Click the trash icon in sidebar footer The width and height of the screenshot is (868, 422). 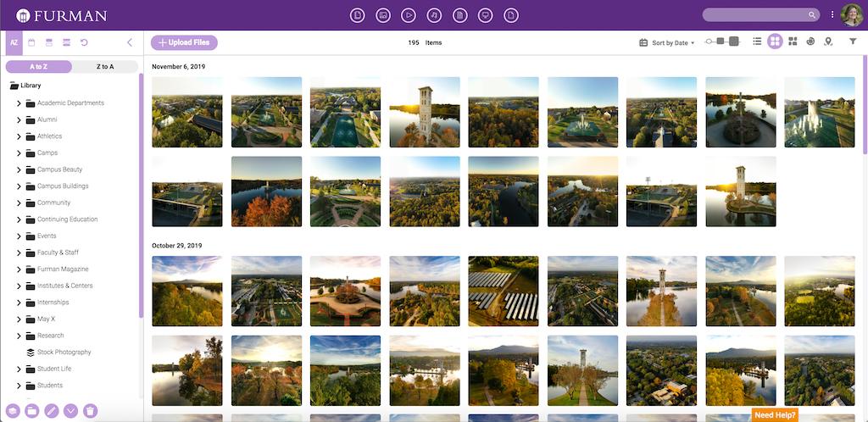point(91,411)
